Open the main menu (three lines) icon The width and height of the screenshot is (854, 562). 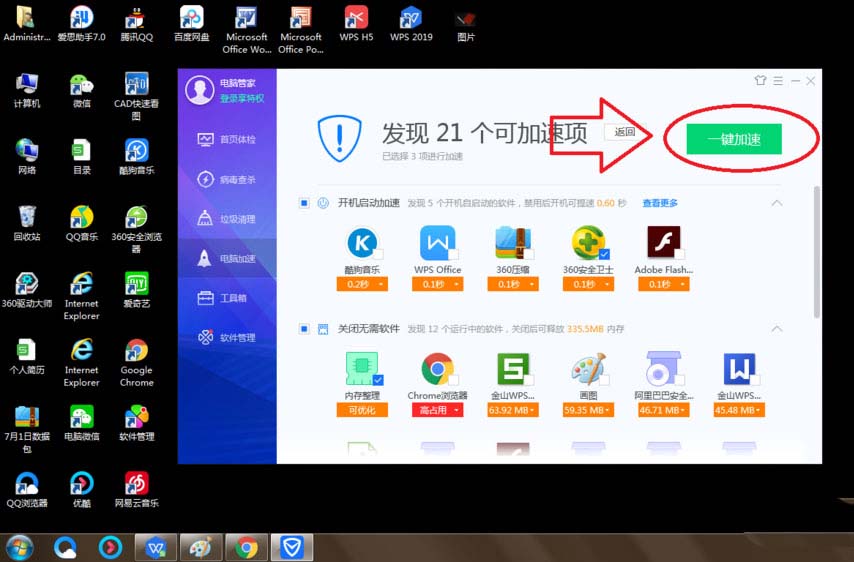point(778,81)
